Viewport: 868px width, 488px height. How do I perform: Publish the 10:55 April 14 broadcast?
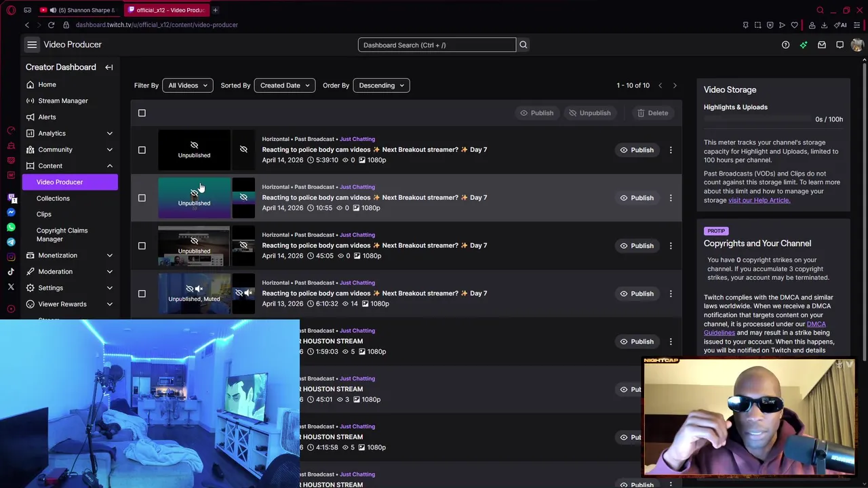[636, 198]
